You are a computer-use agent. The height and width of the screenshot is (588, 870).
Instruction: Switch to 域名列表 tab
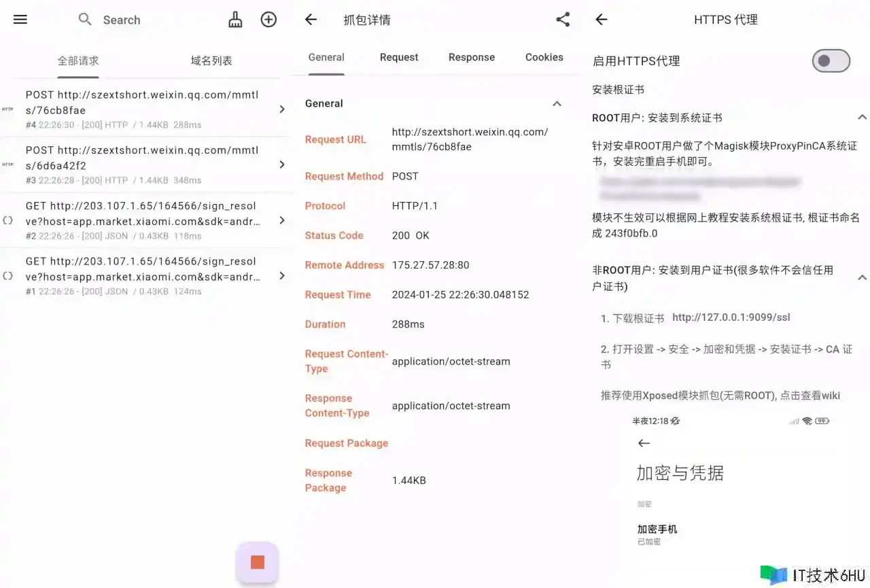pos(211,60)
